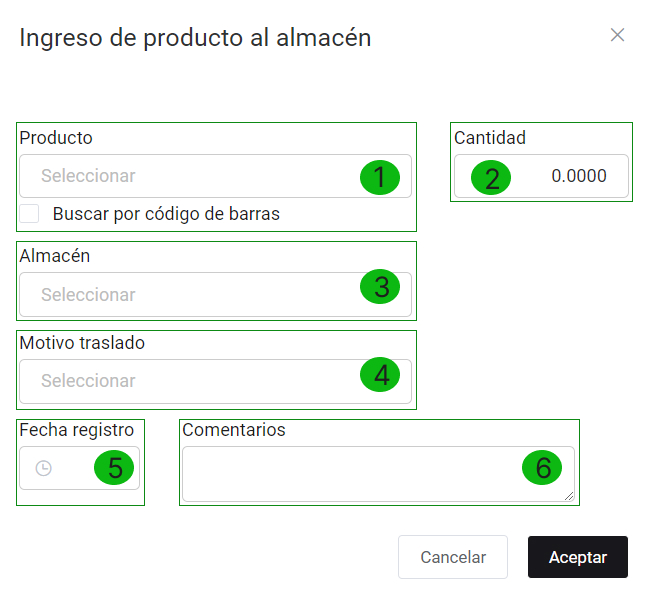Expand the Almacén selector
Viewport: 649px width, 609px height.
[x=190, y=294]
